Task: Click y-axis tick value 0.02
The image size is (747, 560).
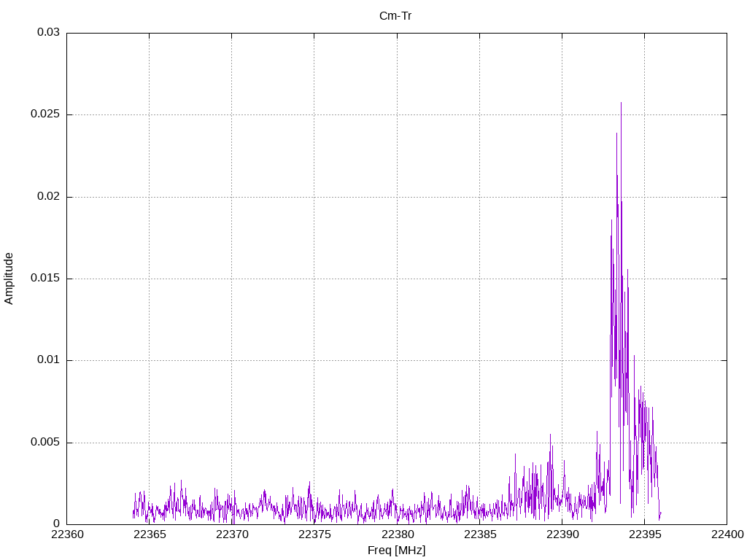Action: [48, 196]
